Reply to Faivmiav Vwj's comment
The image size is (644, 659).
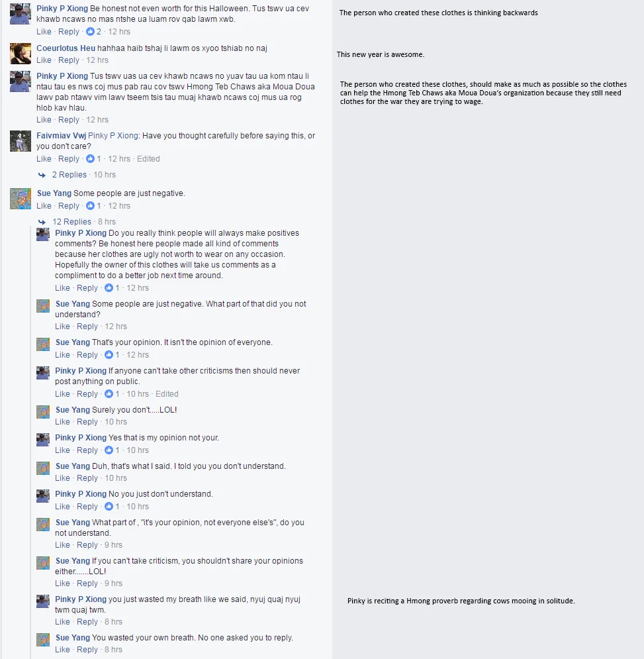68,159
